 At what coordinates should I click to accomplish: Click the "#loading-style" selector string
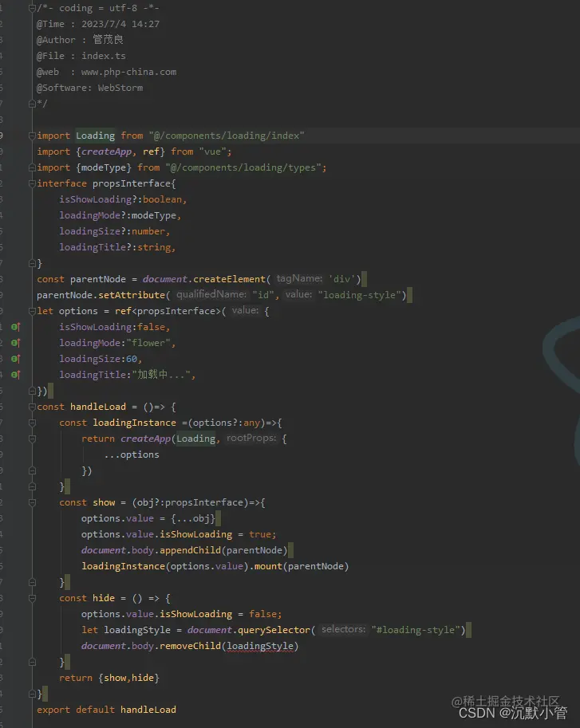pyautogui.click(x=416, y=630)
